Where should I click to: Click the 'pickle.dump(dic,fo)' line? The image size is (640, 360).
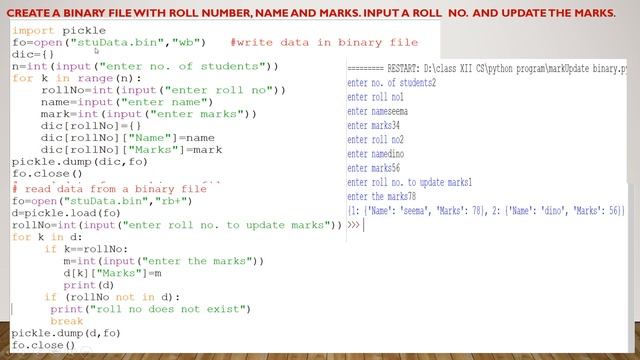80,162
